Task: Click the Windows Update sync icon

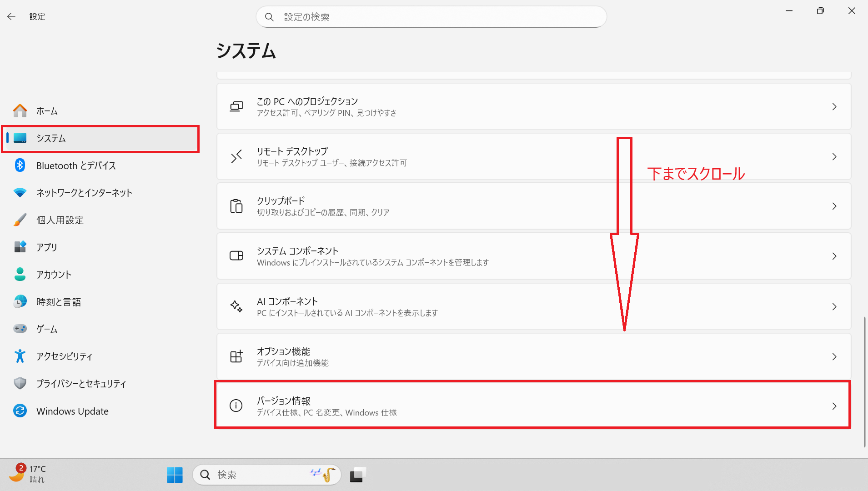Action: (x=20, y=411)
